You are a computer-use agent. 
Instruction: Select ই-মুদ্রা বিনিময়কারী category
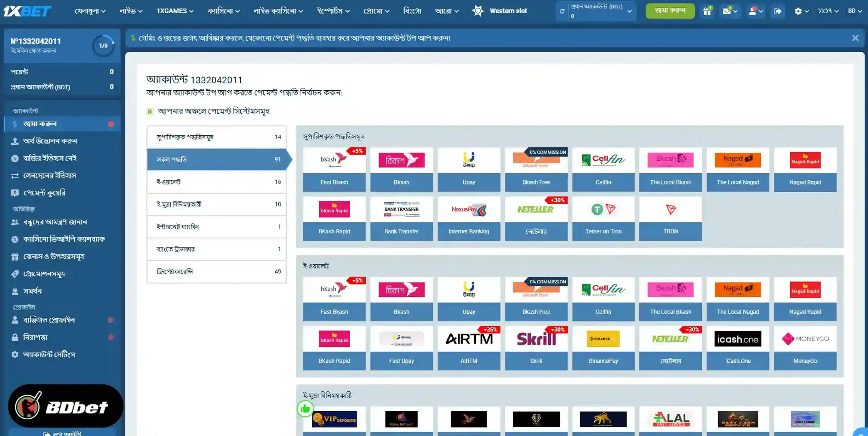(x=216, y=204)
